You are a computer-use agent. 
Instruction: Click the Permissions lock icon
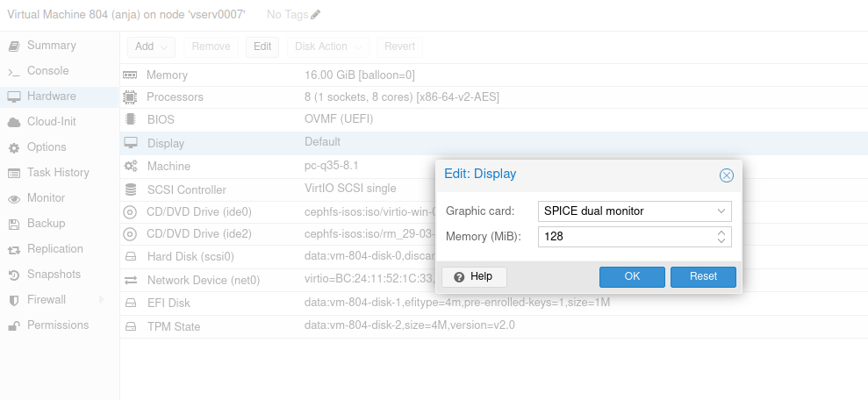point(13,325)
